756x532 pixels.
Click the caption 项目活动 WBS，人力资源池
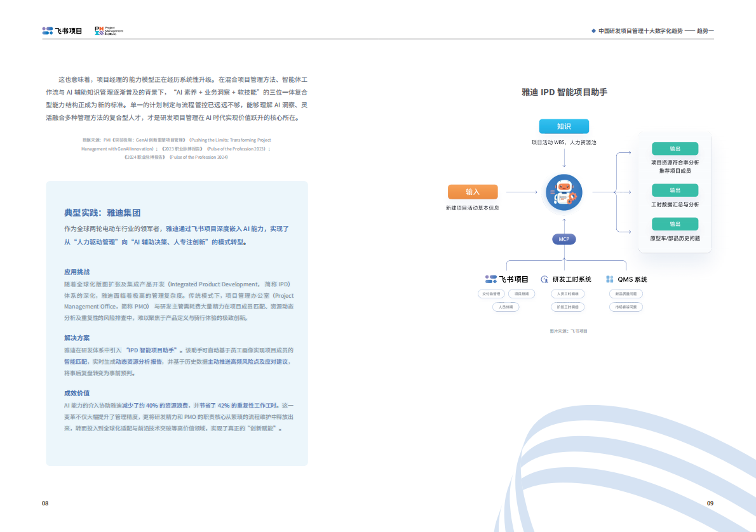coord(564,143)
